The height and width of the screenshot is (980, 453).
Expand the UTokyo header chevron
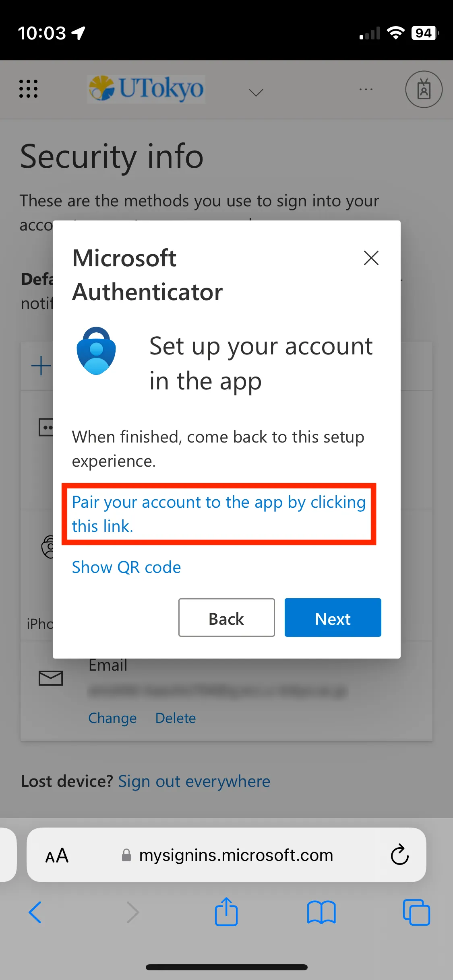(256, 93)
